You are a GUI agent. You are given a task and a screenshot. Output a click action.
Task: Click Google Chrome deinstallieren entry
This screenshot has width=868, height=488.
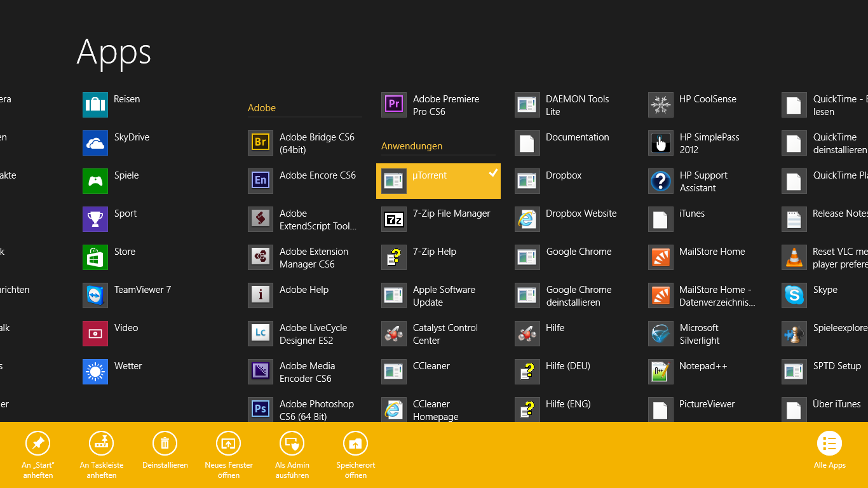572,295
